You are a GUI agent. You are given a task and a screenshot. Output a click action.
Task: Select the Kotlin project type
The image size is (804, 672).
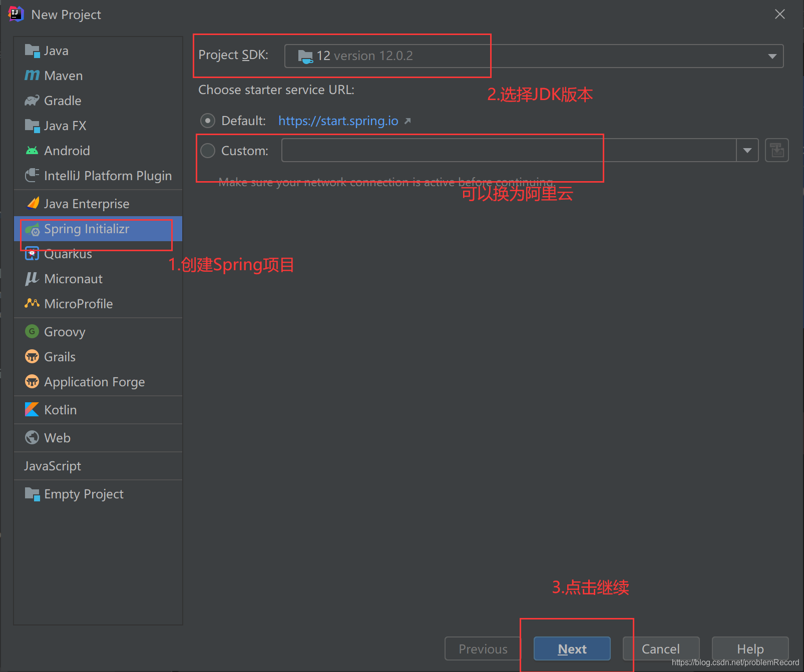pos(98,410)
